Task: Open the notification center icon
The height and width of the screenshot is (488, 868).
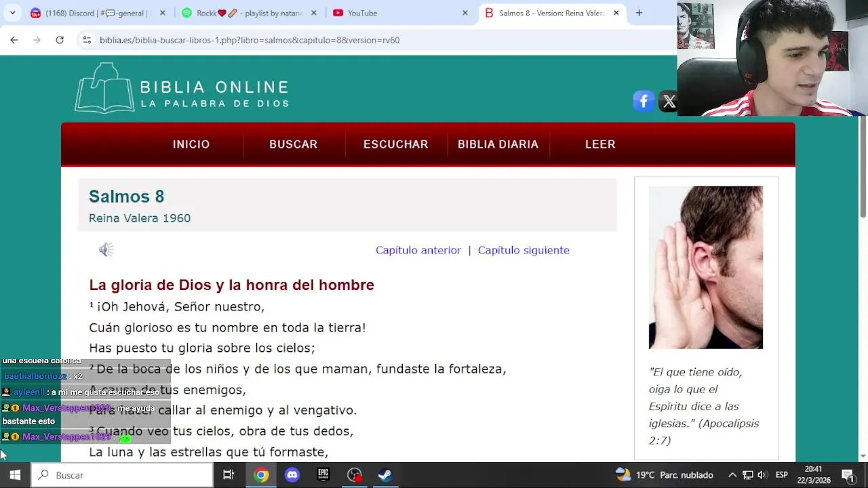Action: [847, 475]
